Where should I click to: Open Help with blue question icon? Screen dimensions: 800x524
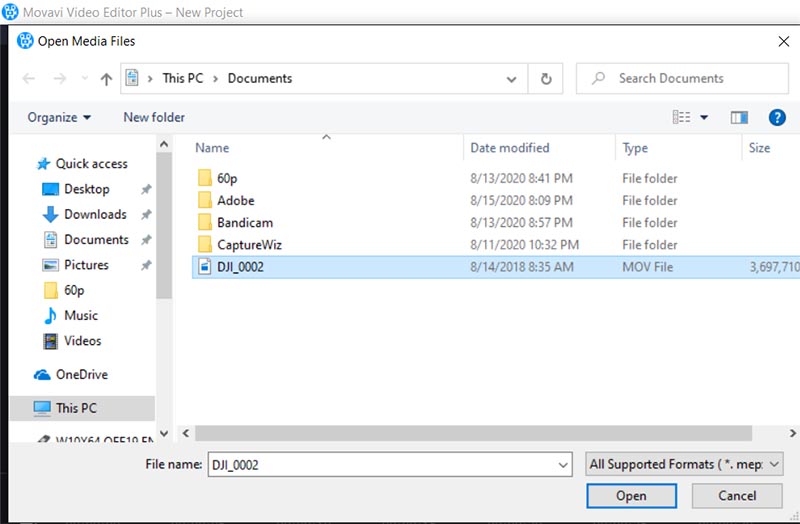click(x=777, y=117)
